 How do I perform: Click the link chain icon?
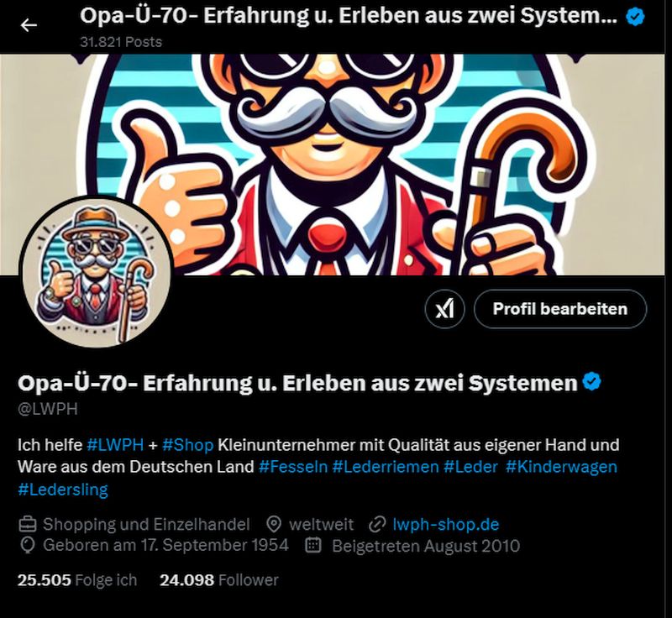[377, 524]
